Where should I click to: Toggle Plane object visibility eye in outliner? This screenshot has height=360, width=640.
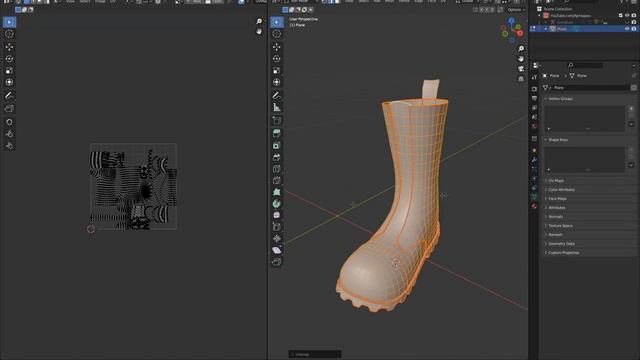627,29
